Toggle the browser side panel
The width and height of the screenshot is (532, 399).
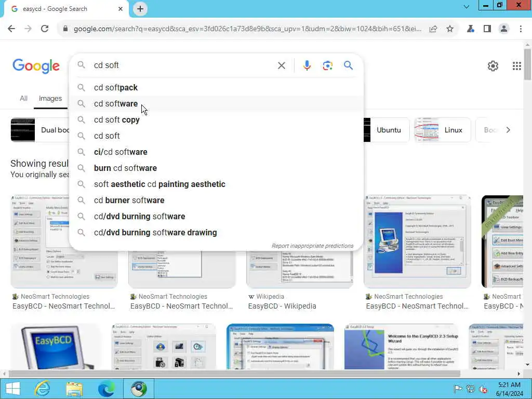click(x=487, y=29)
